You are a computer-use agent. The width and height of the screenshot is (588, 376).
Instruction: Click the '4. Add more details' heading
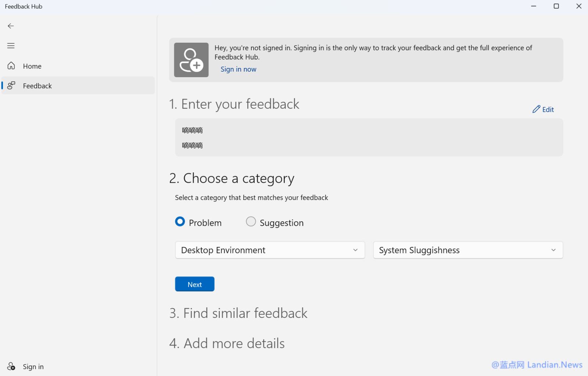point(227,343)
